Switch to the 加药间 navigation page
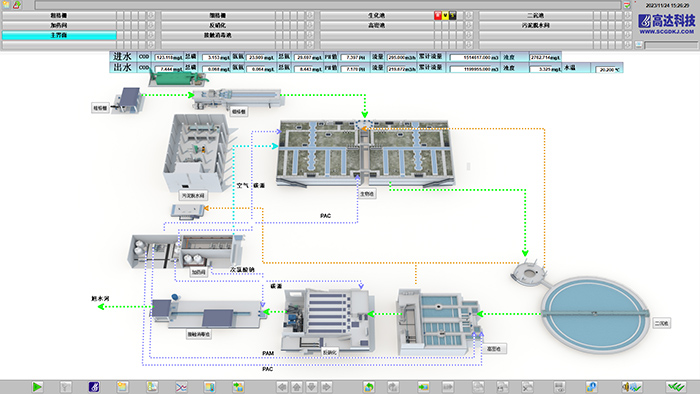 59,25
